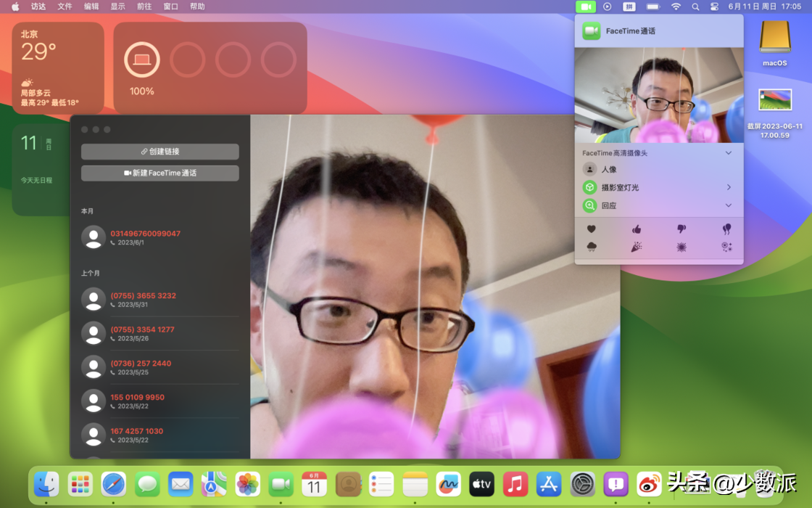Select call 167 4257 1030
The image size is (812, 508).
point(160,435)
